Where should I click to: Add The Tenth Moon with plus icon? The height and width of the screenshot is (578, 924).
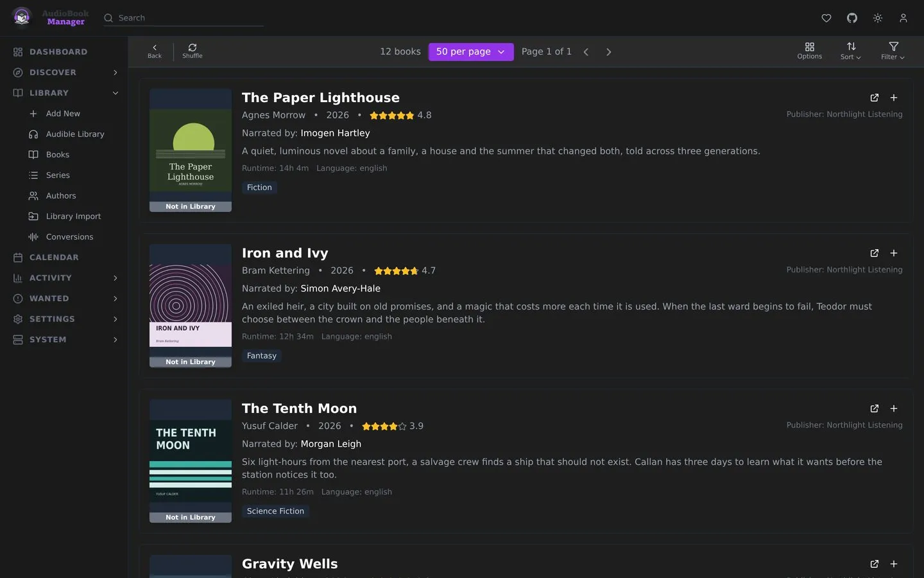894,408
